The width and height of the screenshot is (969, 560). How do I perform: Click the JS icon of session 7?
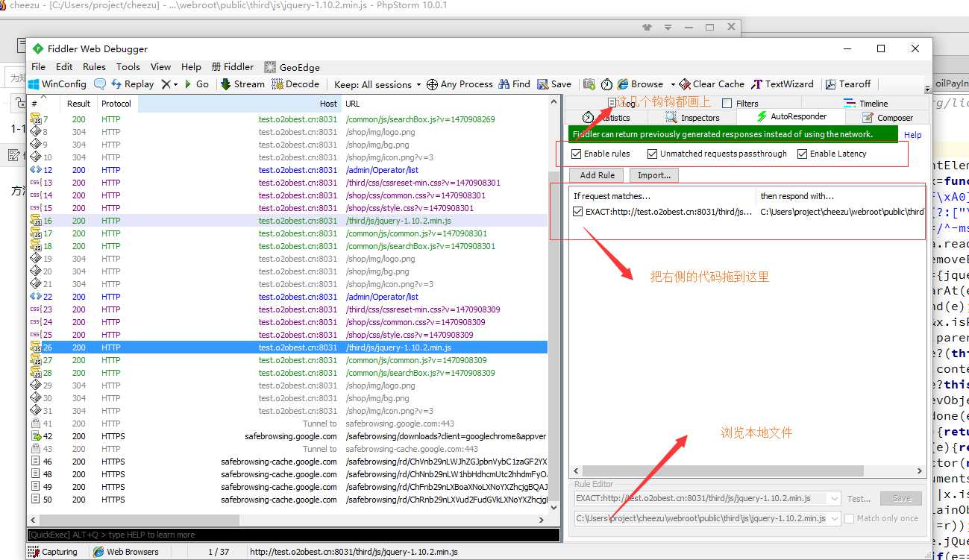coord(35,119)
